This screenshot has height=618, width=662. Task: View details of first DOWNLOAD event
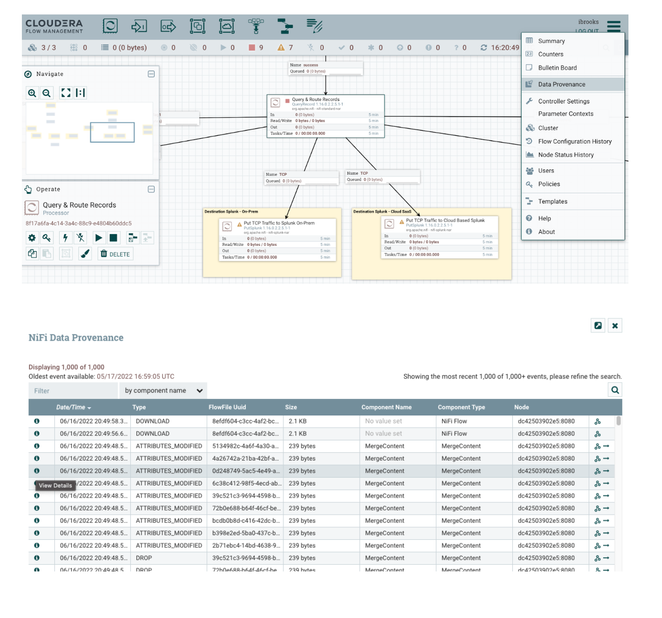click(37, 421)
